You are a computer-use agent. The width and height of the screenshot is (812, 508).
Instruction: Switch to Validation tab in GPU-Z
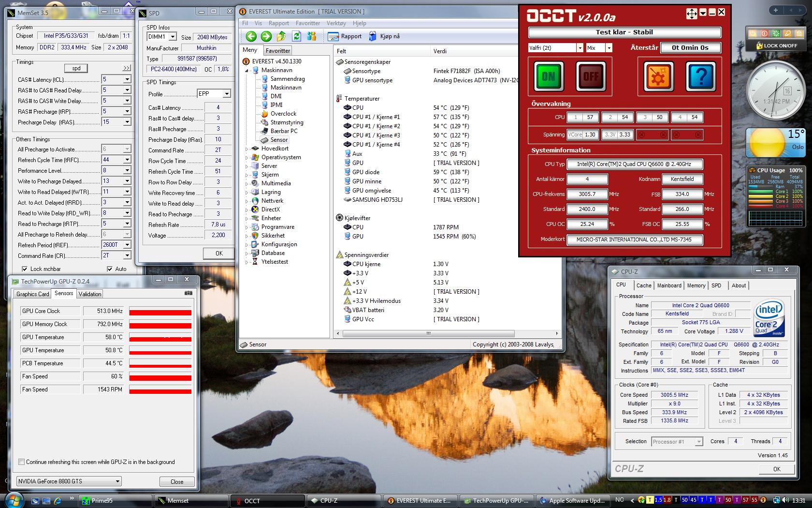90,294
